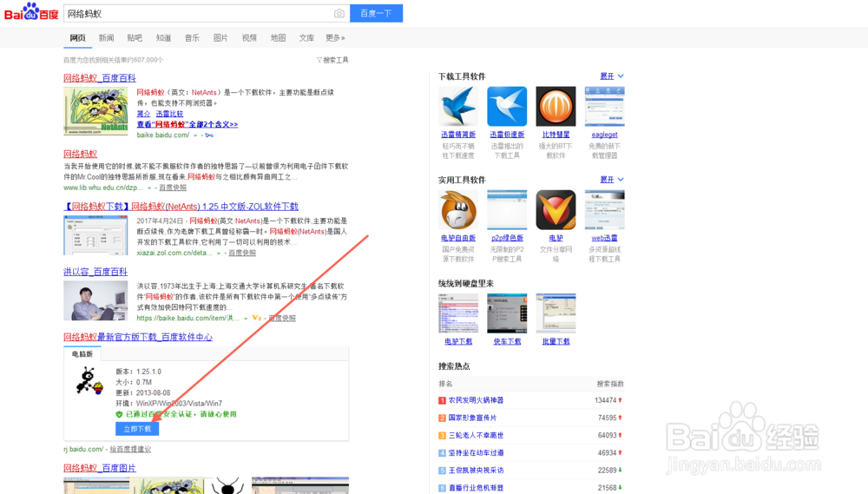The image size is (868, 494).
Task: Open the ZOL软件下载 result title
Action: click(181, 207)
